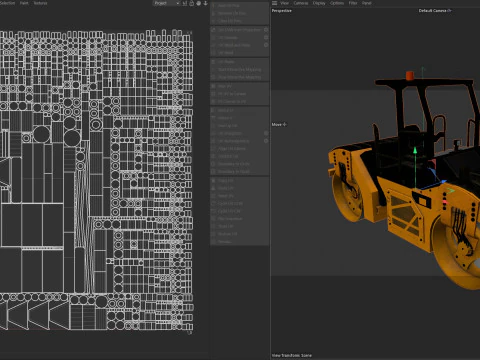Click the green Y-axis arrow of the gizmo
Screen dimensions: 480x360
415,151
